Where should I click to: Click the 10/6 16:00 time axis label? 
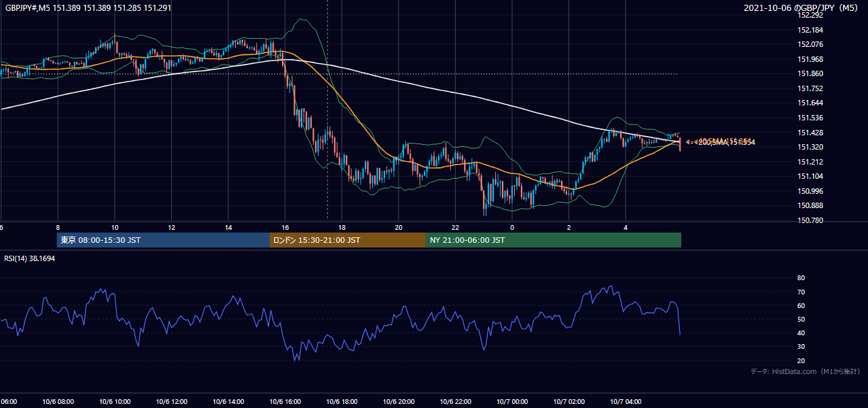pyautogui.click(x=285, y=402)
